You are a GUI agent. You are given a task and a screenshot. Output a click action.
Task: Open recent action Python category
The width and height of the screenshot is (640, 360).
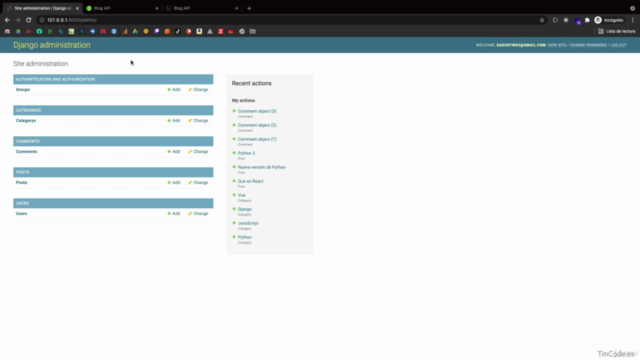pyautogui.click(x=244, y=237)
